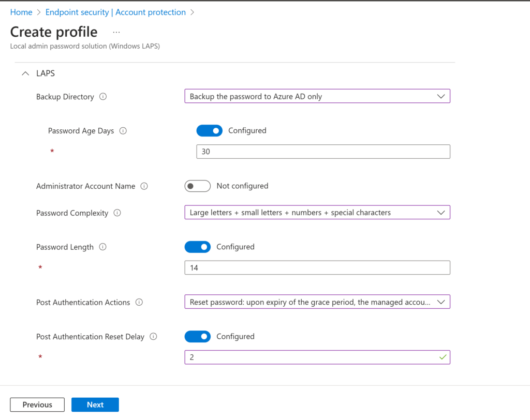Click Administrator Account Name info icon
The width and height of the screenshot is (530, 420).
coord(144,186)
